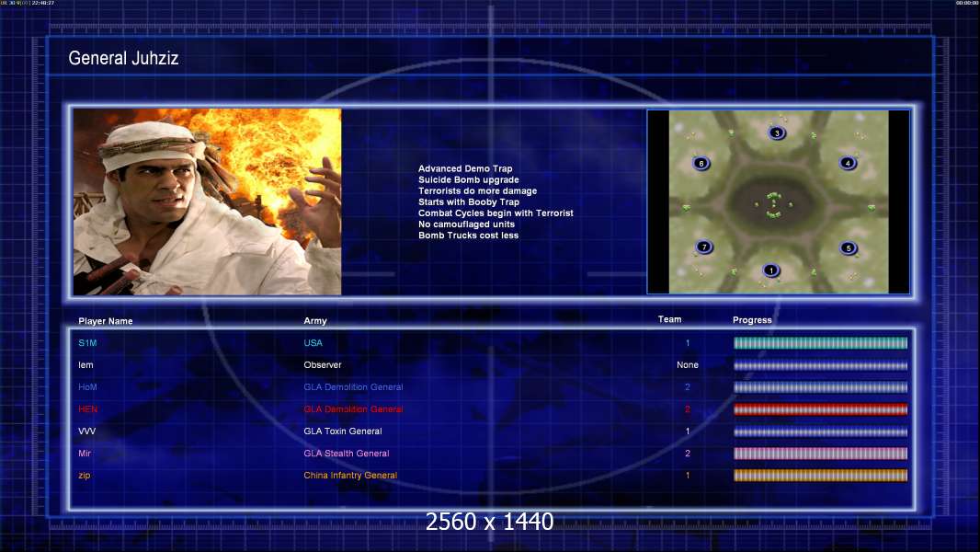Select player name S1M
Viewport: 980px width, 552px height.
pos(87,342)
